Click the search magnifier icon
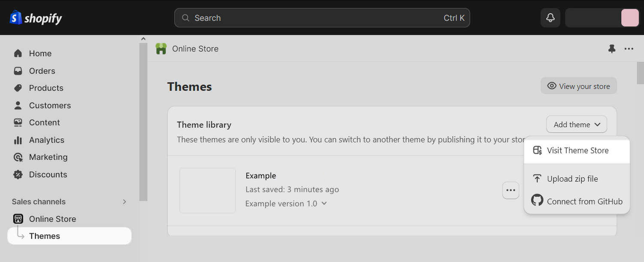 tap(185, 18)
